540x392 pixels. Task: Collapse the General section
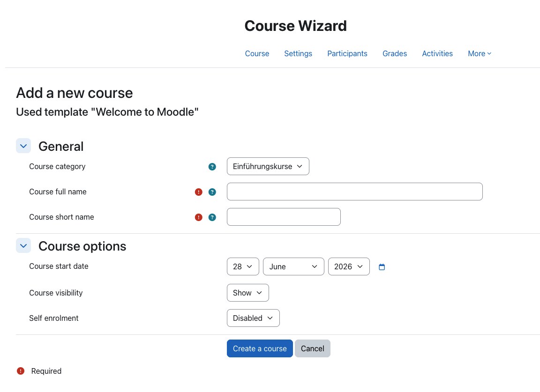(23, 146)
